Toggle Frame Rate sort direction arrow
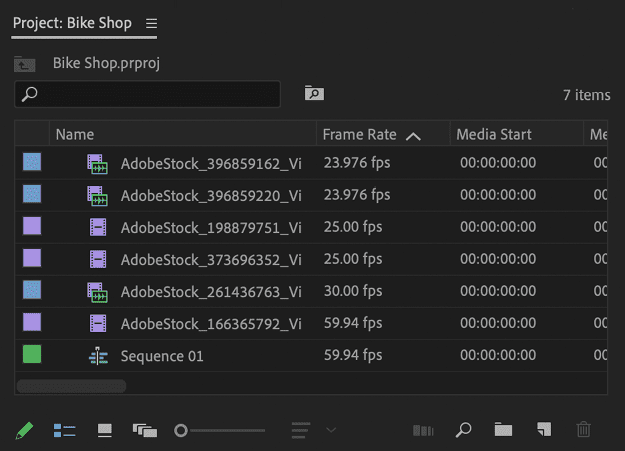 point(413,137)
